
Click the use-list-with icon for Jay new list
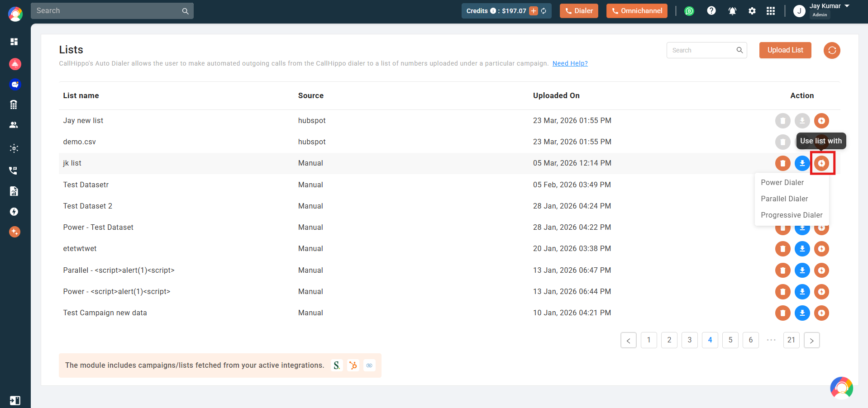tap(822, 121)
